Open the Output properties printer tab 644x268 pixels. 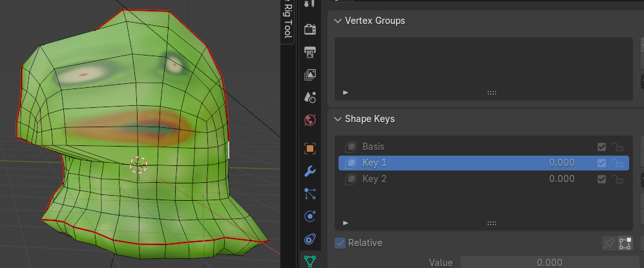310,52
